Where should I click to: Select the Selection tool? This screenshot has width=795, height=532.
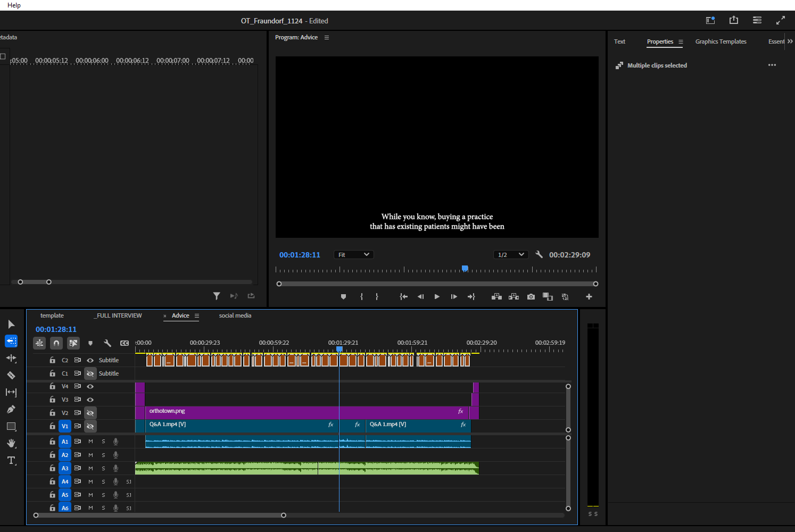click(x=11, y=324)
